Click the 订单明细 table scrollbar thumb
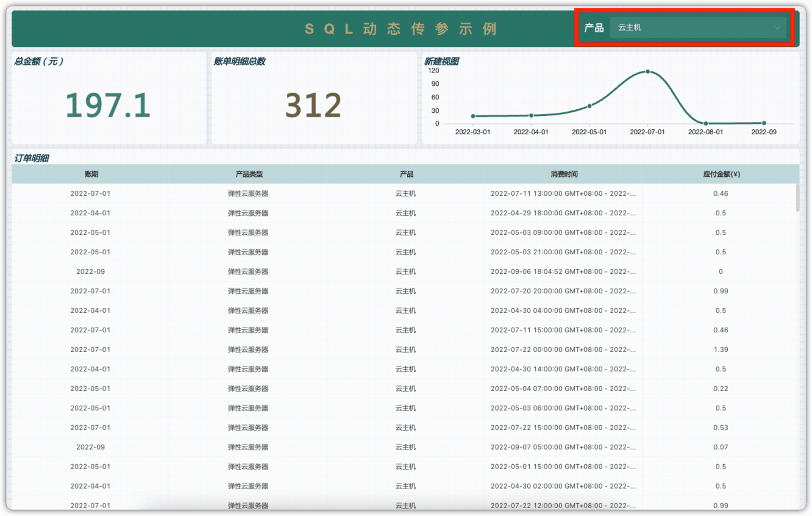Screen dimensions: 812x516 797,198
